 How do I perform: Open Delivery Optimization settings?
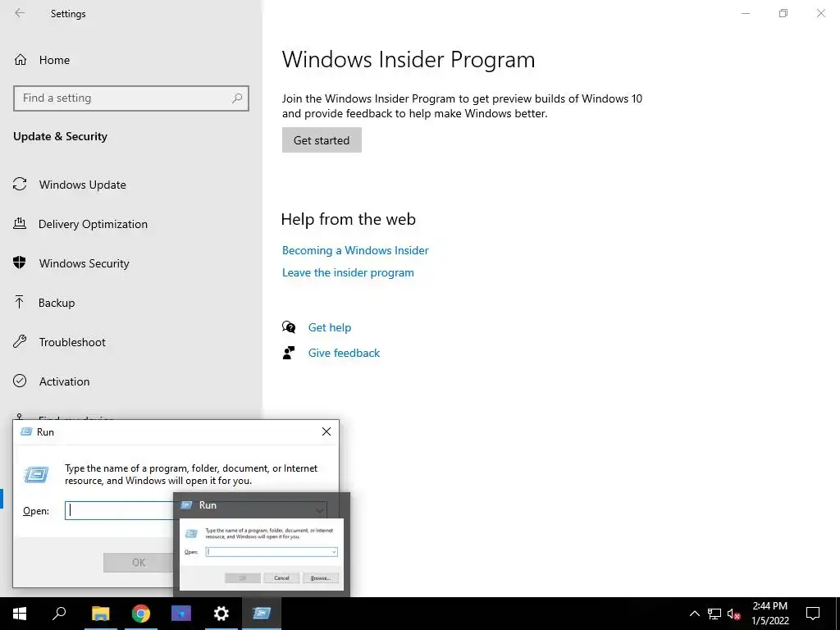93,224
